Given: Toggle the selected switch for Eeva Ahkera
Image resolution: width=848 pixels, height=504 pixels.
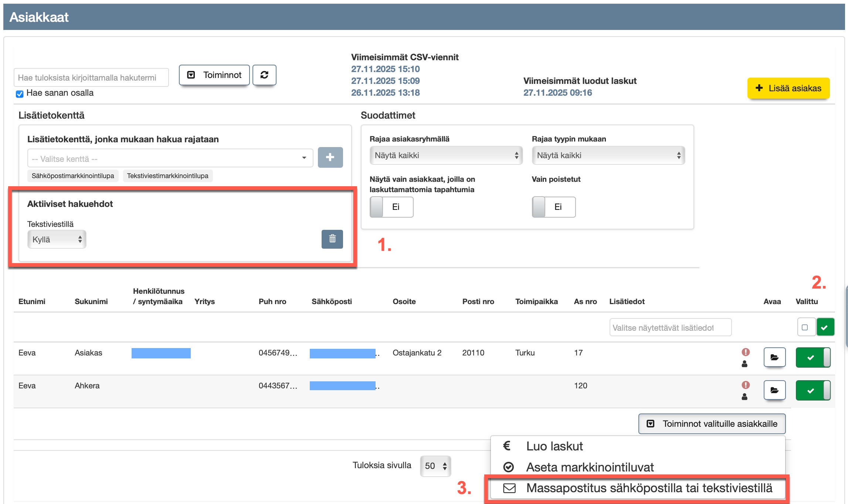Looking at the screenshot, I should (x=813, y=390).
